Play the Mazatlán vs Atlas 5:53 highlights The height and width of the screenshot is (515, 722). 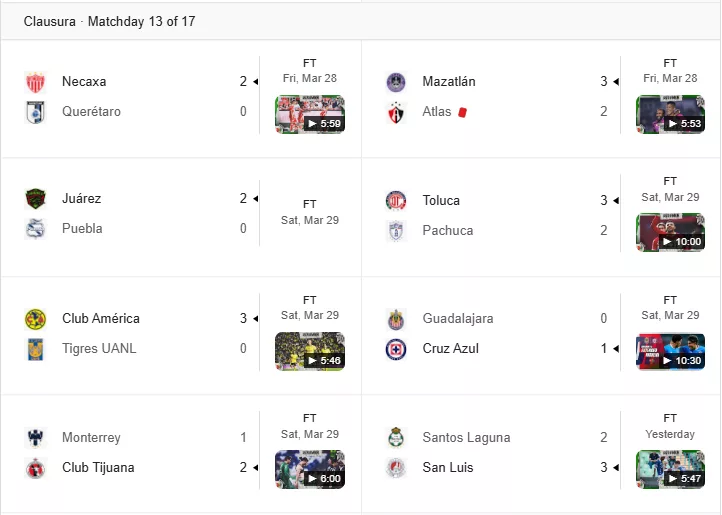[670, 114]
